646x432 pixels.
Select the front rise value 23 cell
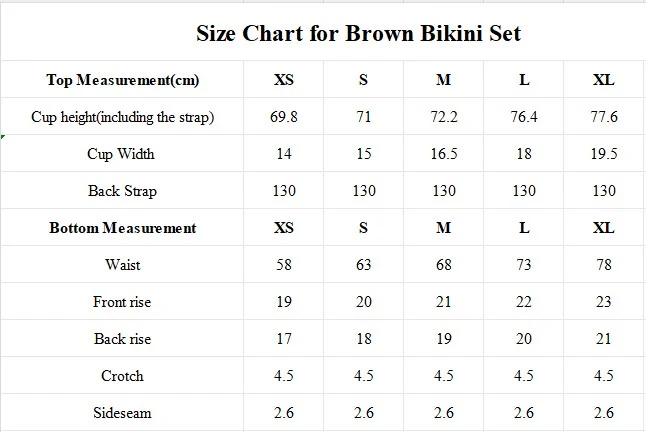pos(603,302)
